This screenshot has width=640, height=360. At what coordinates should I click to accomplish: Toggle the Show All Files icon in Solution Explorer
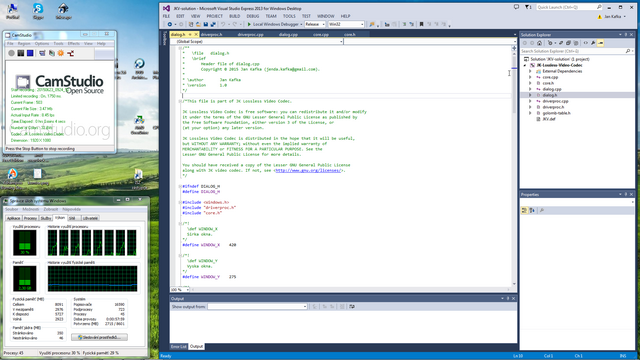click(576, 43)
